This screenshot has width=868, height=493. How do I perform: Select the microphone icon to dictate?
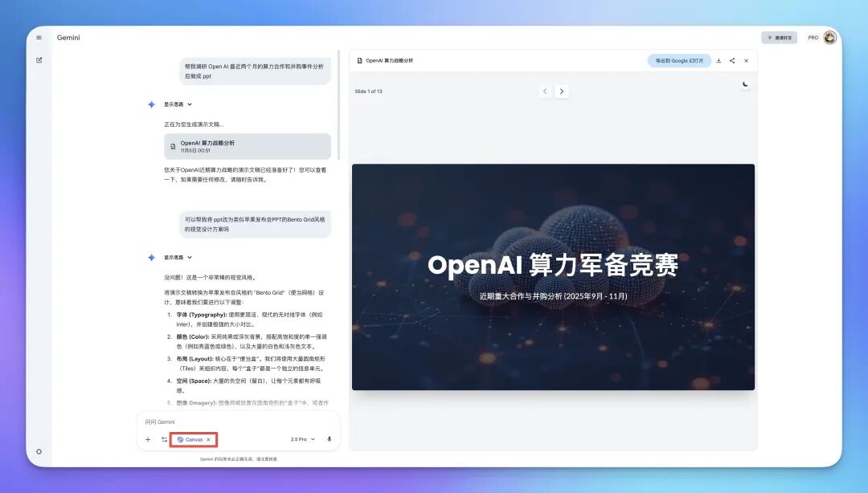[x=330, y=439]
